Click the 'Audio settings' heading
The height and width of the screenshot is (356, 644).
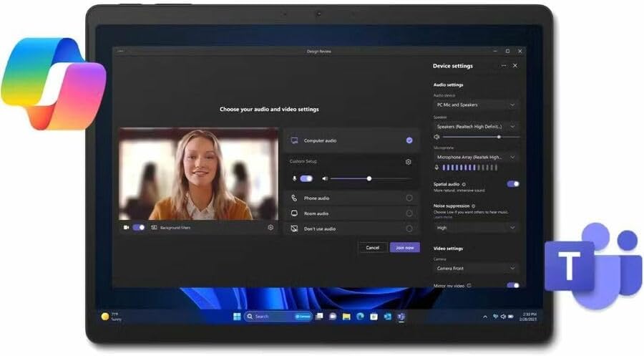pos(448,85)
